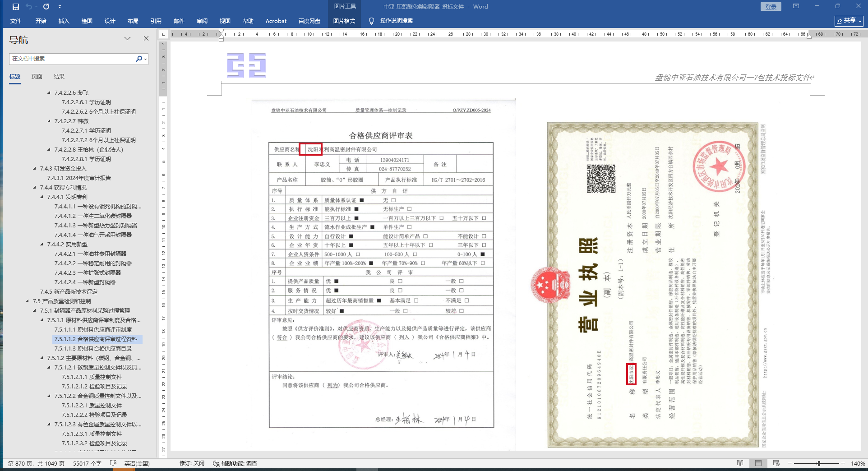Click the 英语(美国) language indicator

click(x=137, y=464)
